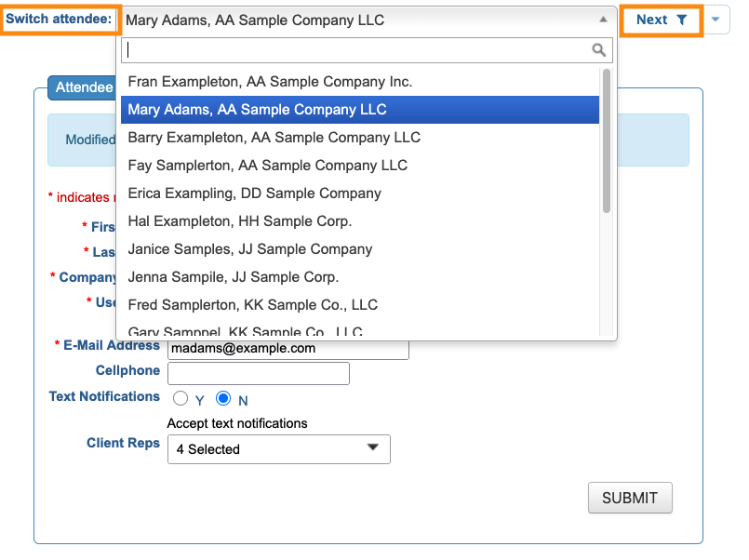This screenshot has height=560, width=749.
Task: Pick Fay Samplerton from the list
Action: (267, 166)
